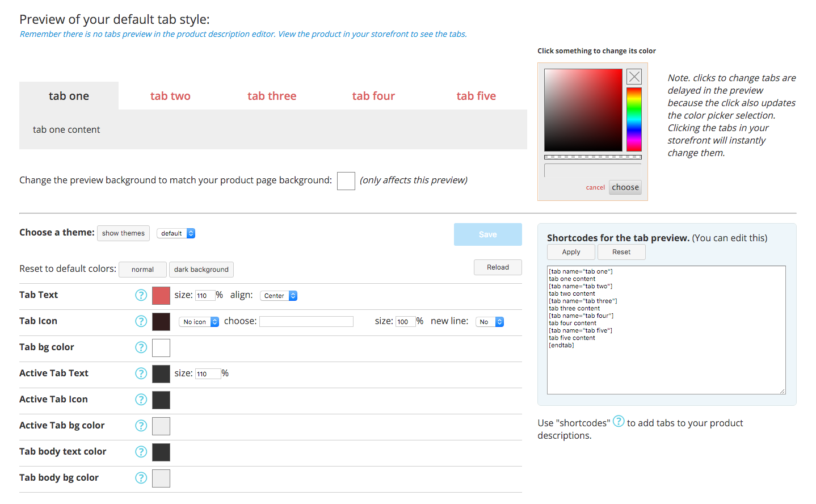This screenshot has height=504, width=816.
Task: Switch to tab three in preview
Action: [x=272, y=96]
